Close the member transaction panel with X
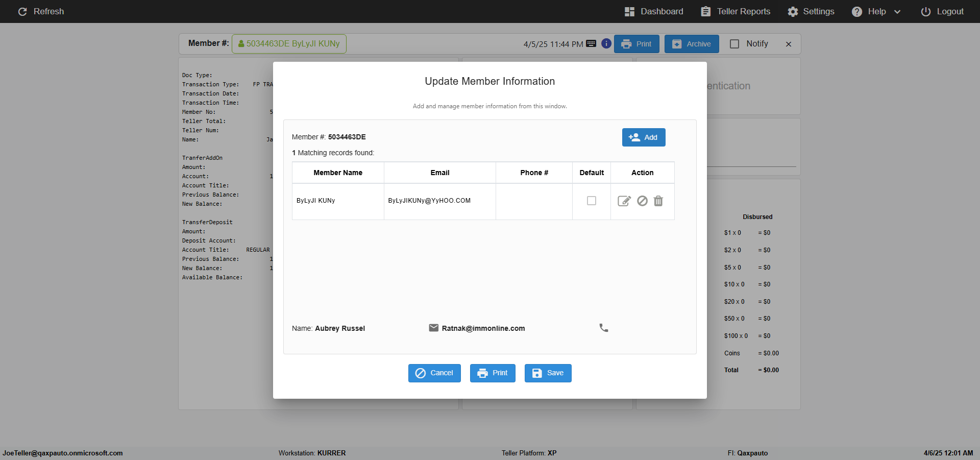This screenshot has height=460, width=980. click(x=789, y=44)
